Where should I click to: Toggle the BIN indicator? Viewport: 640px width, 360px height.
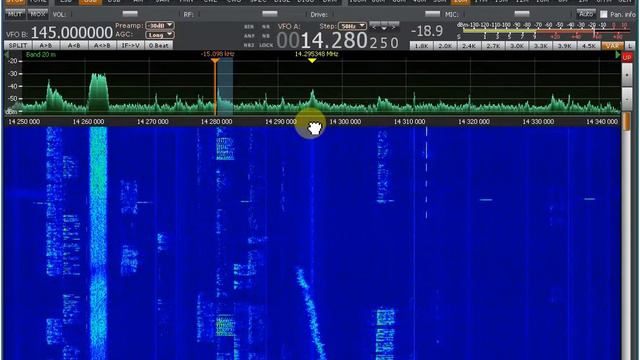coord(249,27)
